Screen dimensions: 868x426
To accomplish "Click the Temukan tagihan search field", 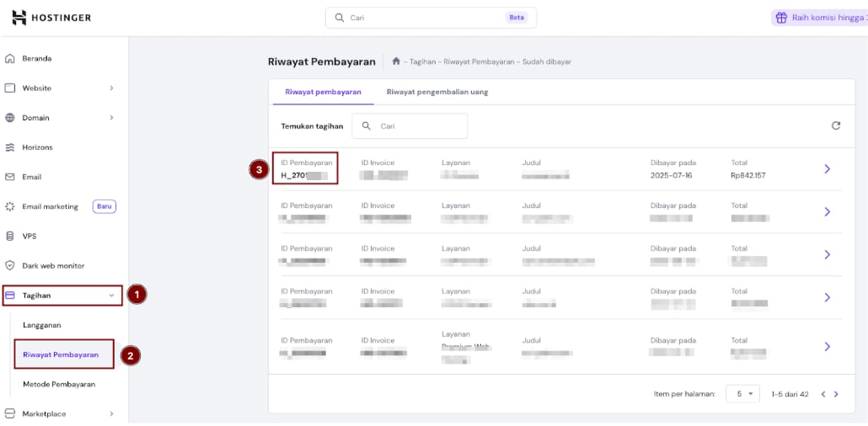I will [410, 126].
